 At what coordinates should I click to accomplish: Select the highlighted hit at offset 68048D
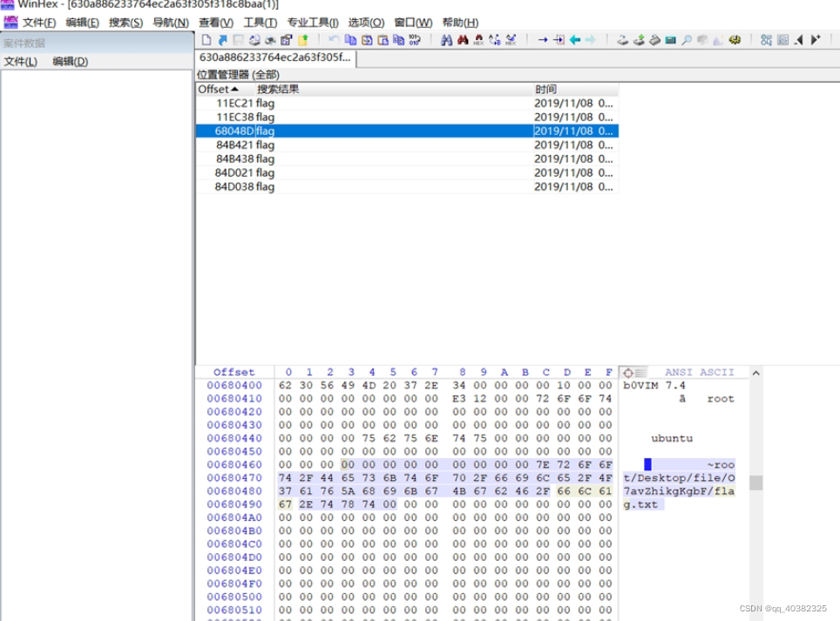pyautogui.click(x=407, y=131)
